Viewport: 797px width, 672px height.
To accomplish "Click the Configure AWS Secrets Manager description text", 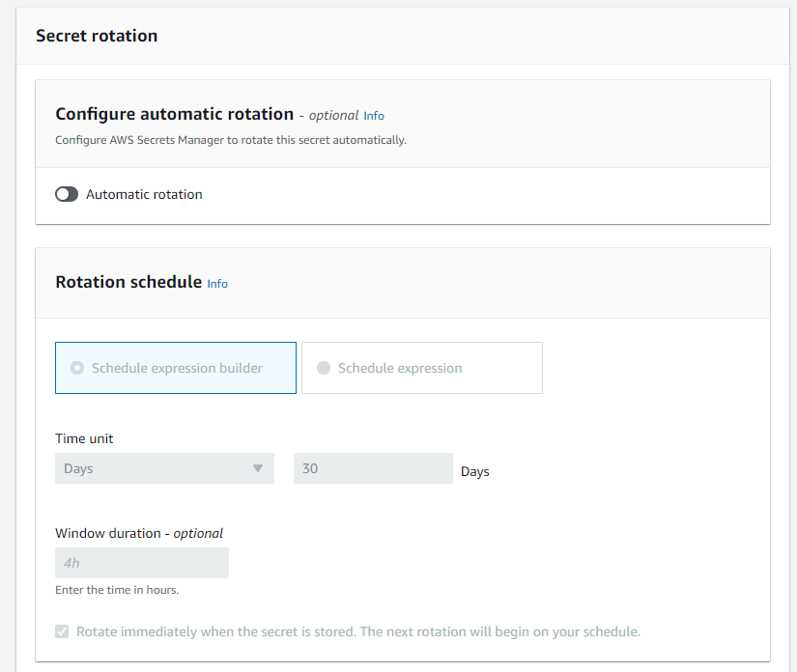I will pos(231,139).
